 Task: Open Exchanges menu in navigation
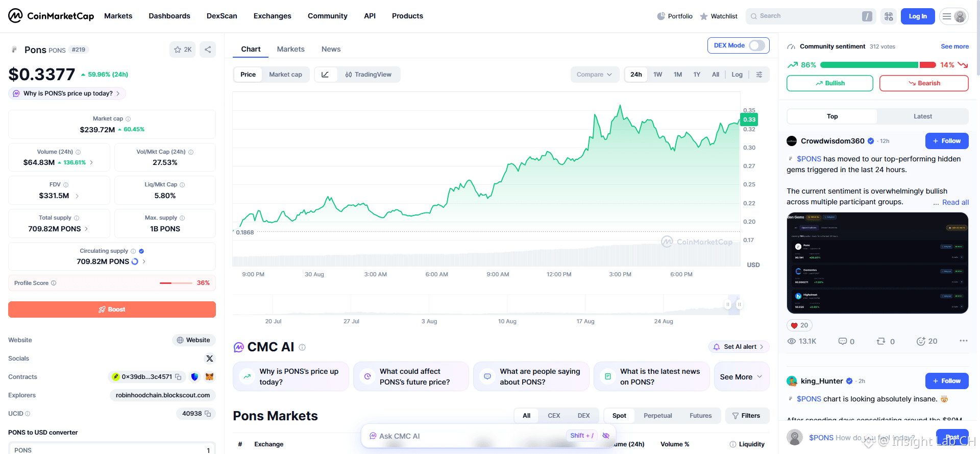pyautogui.click(x=273, y=16)
